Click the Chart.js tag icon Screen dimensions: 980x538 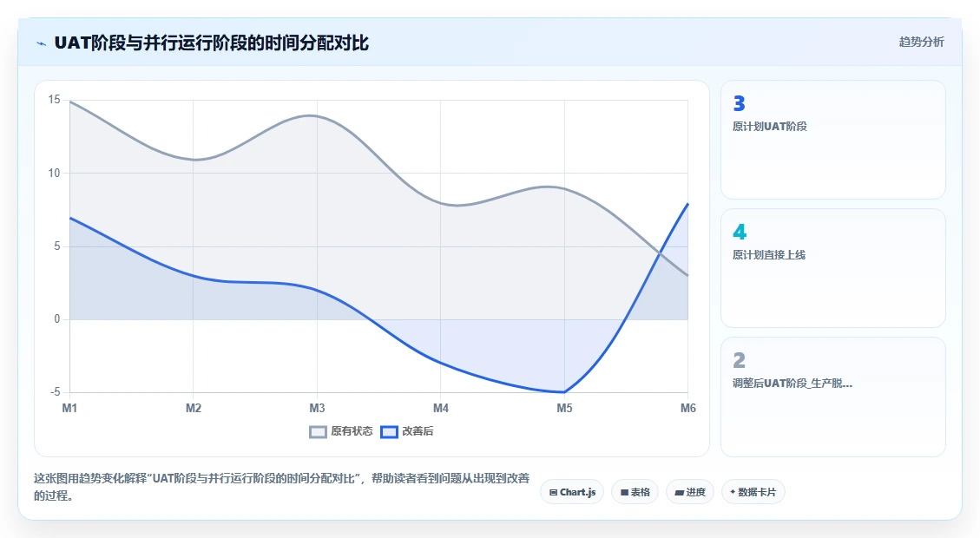553,492
